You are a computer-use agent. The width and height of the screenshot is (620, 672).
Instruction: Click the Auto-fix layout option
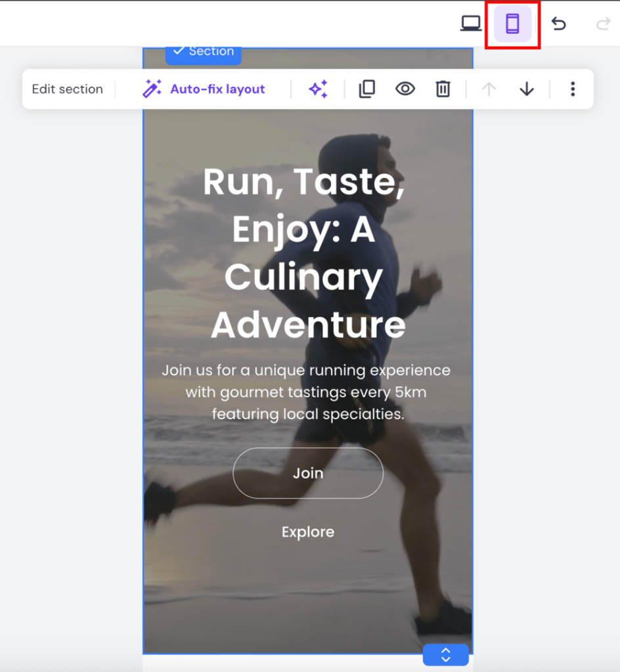pyautogui.click(x=217, y=89)
